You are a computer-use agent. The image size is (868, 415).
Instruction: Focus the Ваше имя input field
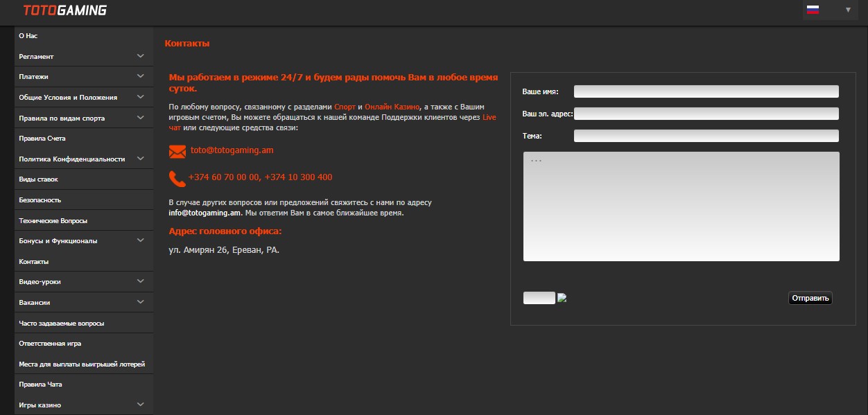706,91
